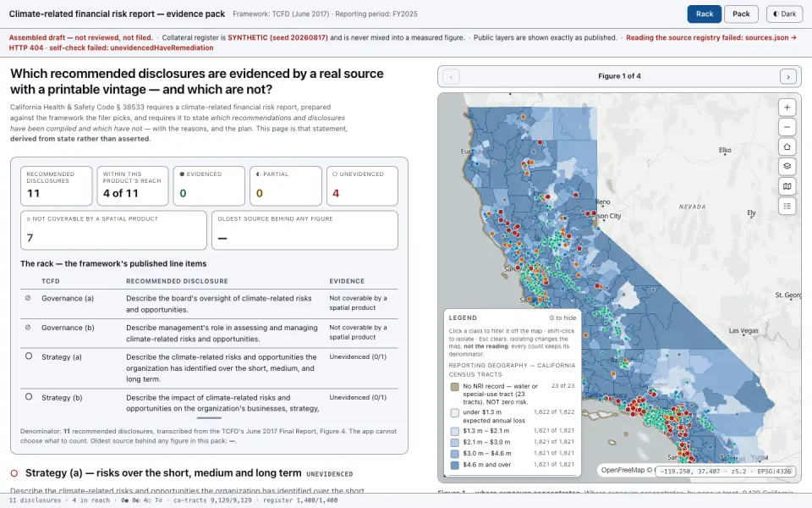Reset map to home extent

[x=787, y=146]
